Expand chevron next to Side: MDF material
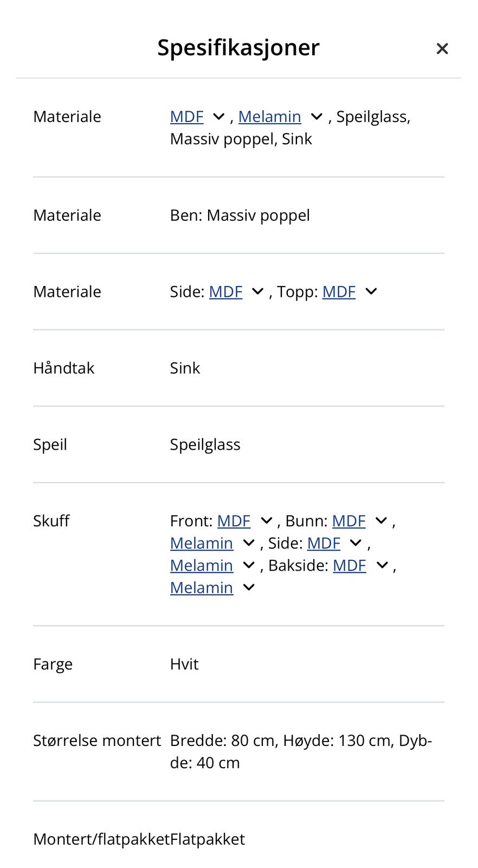 click(258, 292)
